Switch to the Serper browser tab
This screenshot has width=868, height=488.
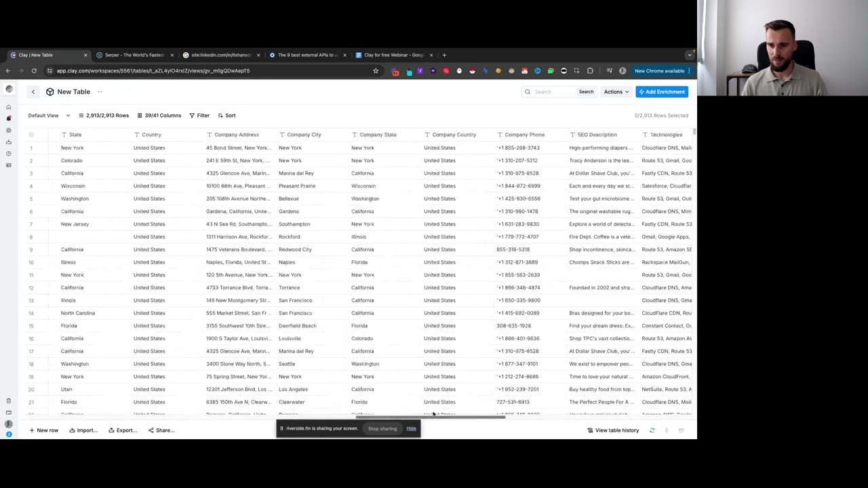coord(134,55)
